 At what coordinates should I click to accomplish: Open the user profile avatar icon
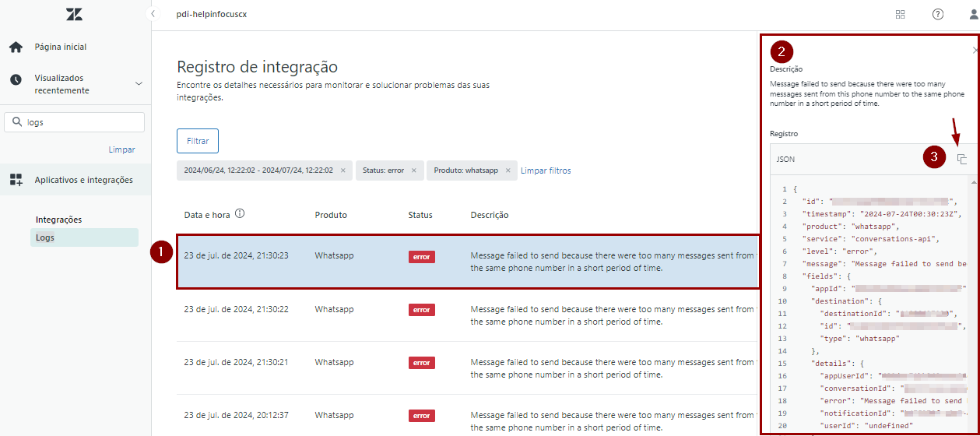[x=973, y=14]
